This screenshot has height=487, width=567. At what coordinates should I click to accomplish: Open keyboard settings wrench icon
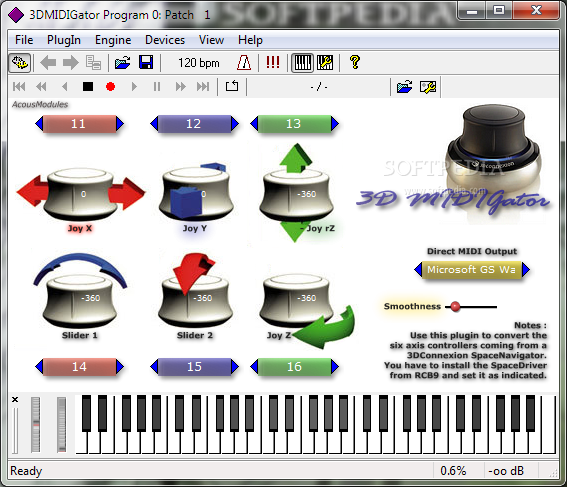click(x=325, y=63)
